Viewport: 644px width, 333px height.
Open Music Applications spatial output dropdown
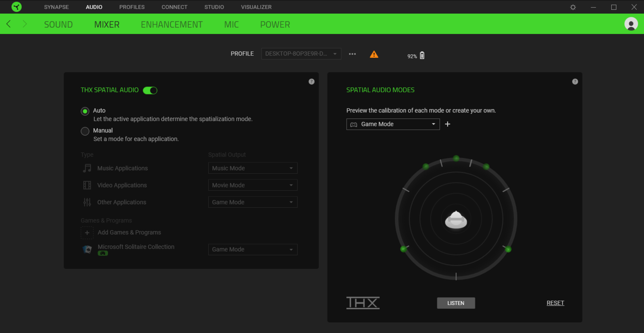[253, 168]
